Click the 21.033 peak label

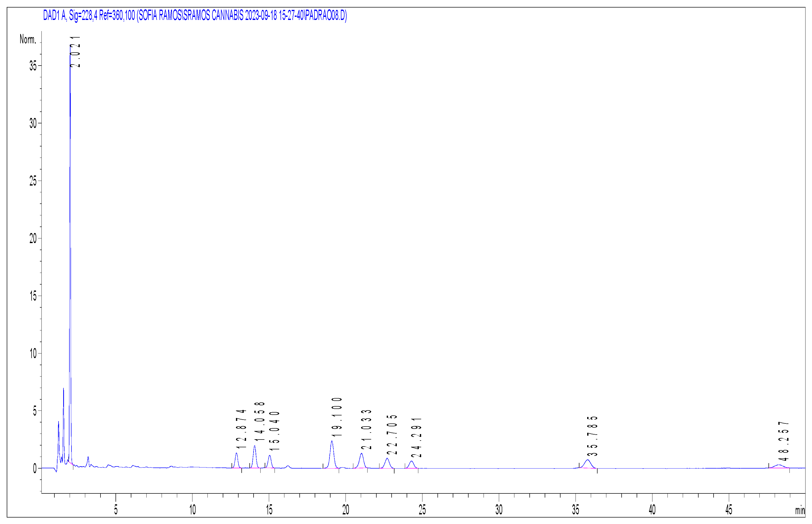[x=366, y=429]
